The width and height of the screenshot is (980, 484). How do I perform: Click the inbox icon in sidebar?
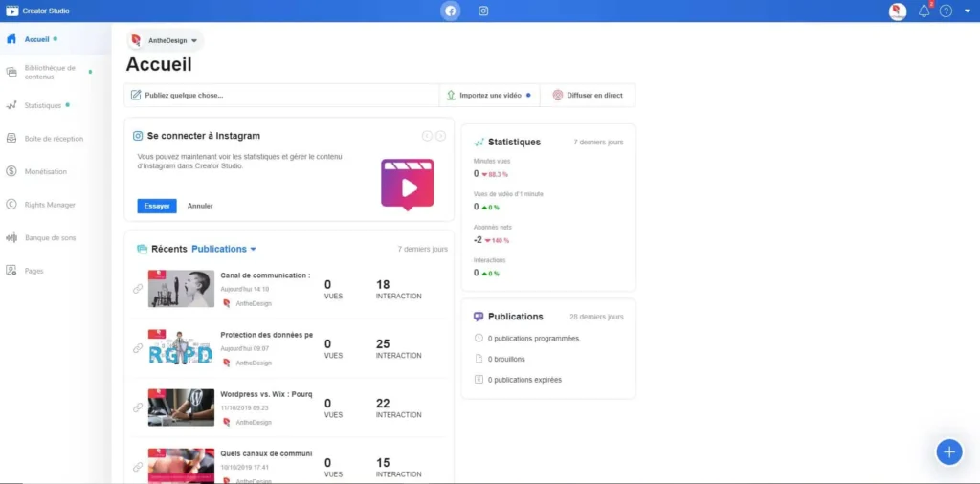pos(11,139)
